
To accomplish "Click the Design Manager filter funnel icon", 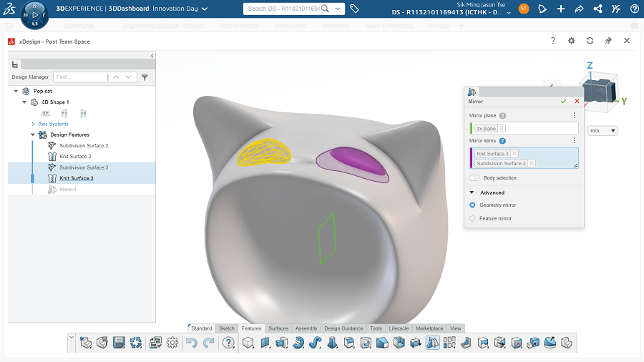I will click(145, 77).
